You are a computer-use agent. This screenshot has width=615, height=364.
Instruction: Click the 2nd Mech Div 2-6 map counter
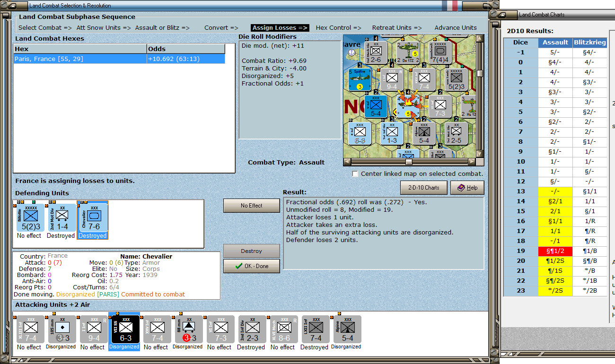pos(376,53)
